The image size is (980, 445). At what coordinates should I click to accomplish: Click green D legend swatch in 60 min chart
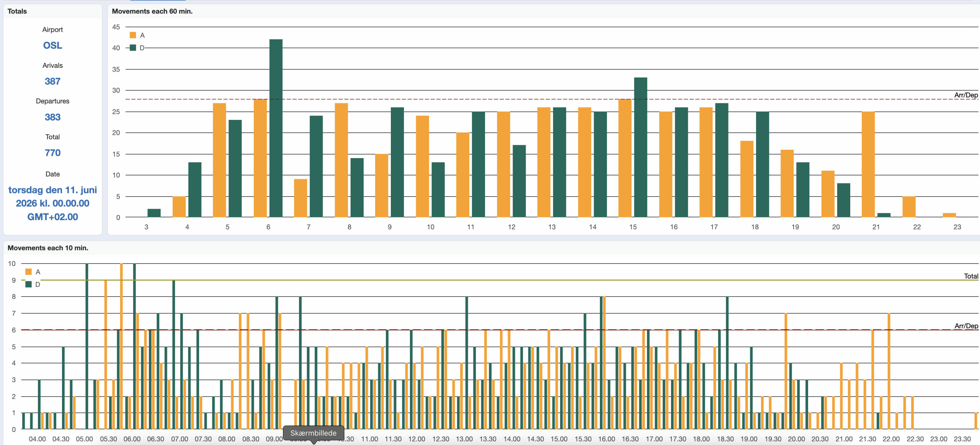click(133, 48)
